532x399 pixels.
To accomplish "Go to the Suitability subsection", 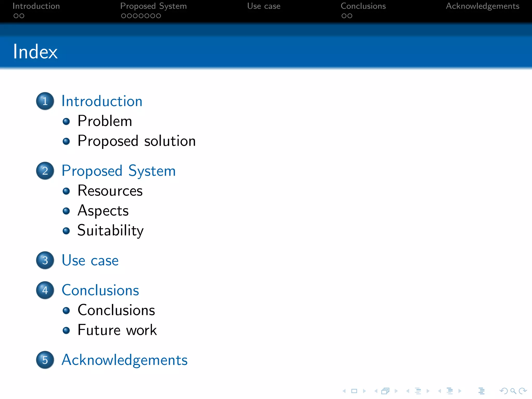I will [x=110, y=230].
